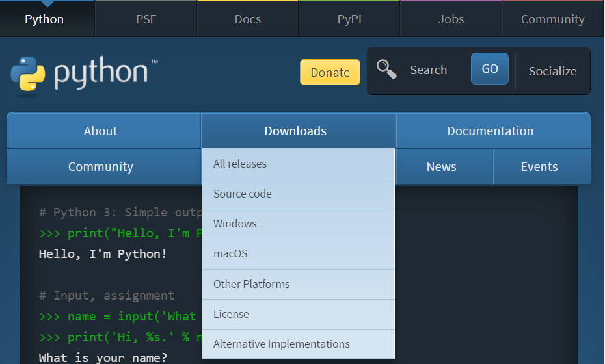Select Windows in Downloads dropdown

298,224
